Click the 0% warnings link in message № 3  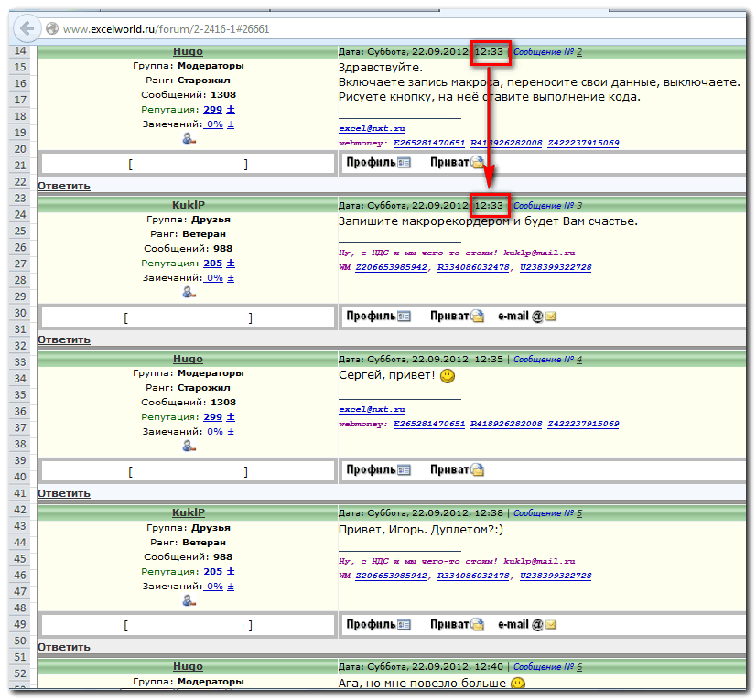[x=213, y=278]
